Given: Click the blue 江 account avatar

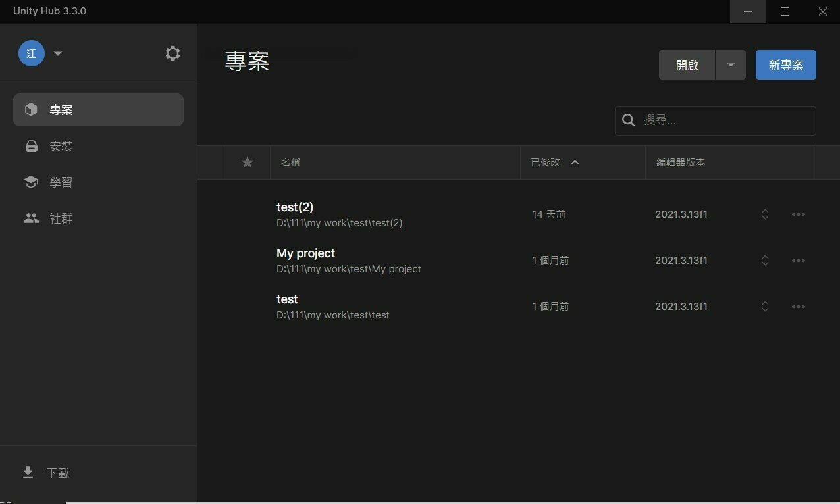Looking at the screenshot, I should [31, 53].
